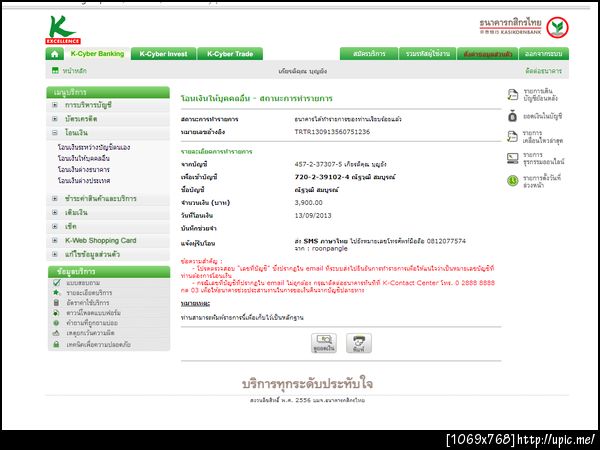
Task: Switch to the K-Cyber Trade tab
Action: point(230,54)
